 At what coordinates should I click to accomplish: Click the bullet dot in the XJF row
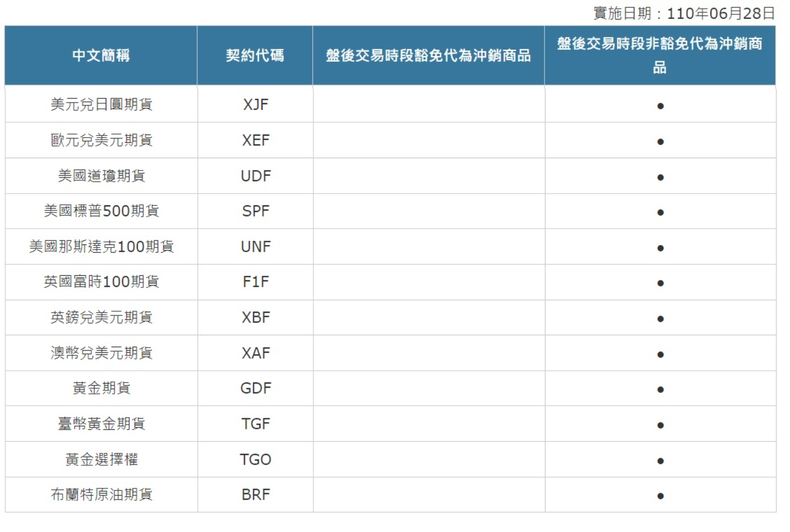(660, 106)
